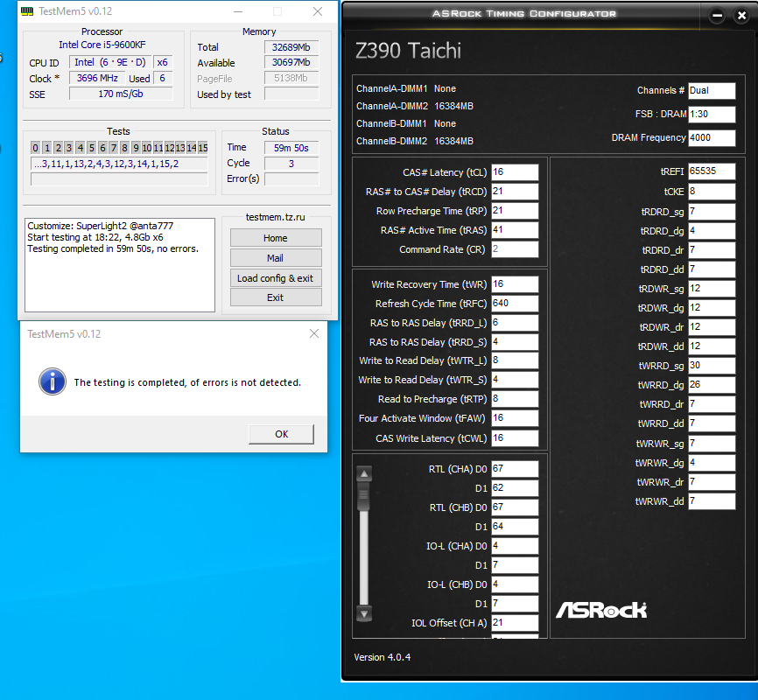
Task: Click the Total memory value 32689Mb
Action: tap(291, 47)
